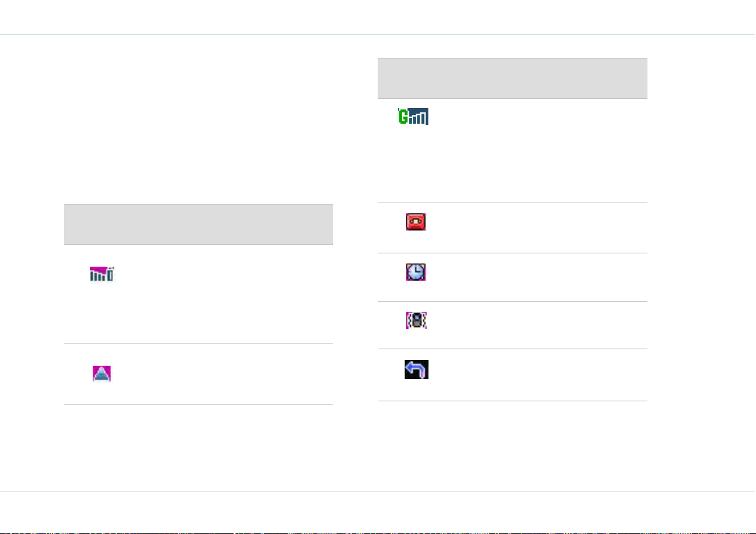Click the GPRS signal strength icon
756x534 pixels.
click(413, 116)
